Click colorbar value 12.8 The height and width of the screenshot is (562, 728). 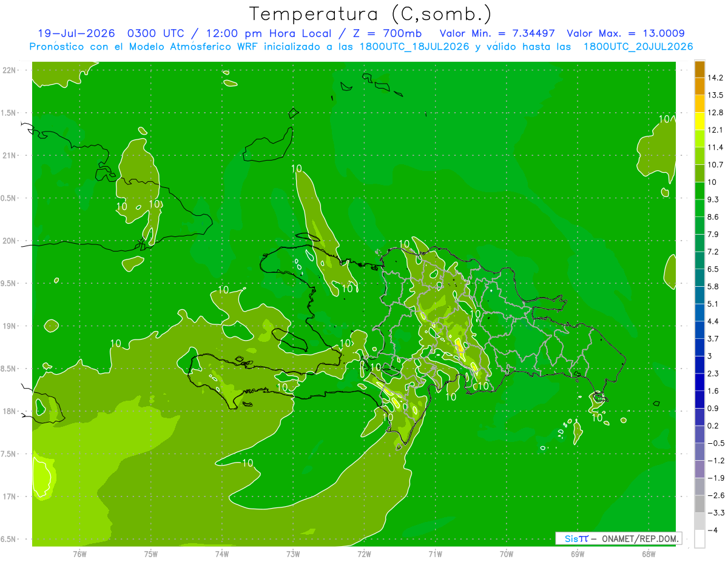716,113
